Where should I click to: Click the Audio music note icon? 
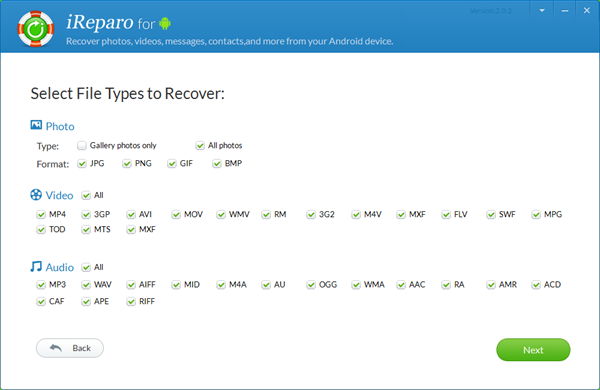[36, 266]
